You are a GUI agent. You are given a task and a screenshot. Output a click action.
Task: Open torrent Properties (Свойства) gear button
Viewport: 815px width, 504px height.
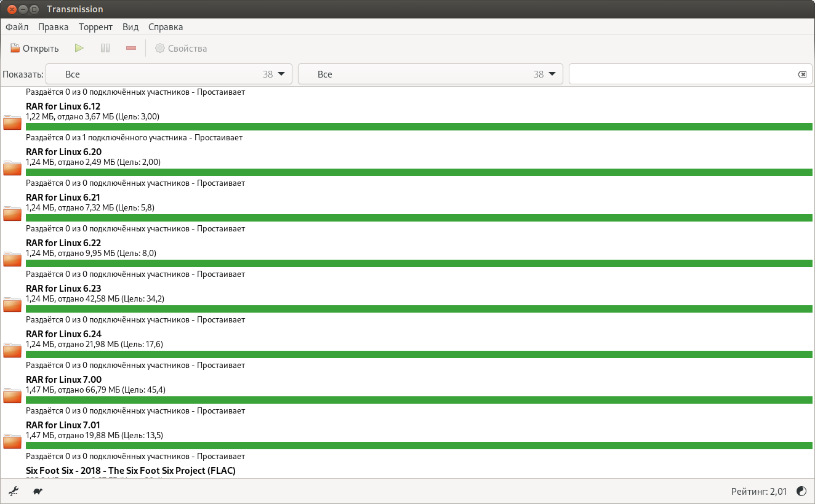[181, 48]
